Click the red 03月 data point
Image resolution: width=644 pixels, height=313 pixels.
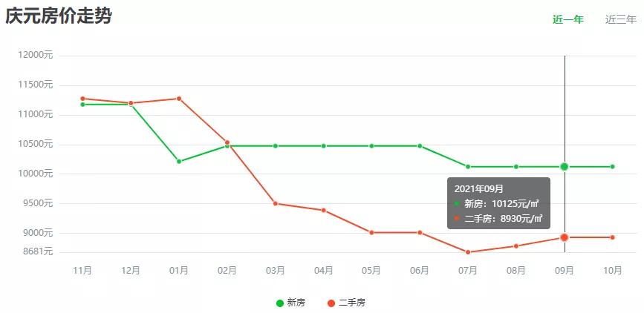tap(276, 203)
